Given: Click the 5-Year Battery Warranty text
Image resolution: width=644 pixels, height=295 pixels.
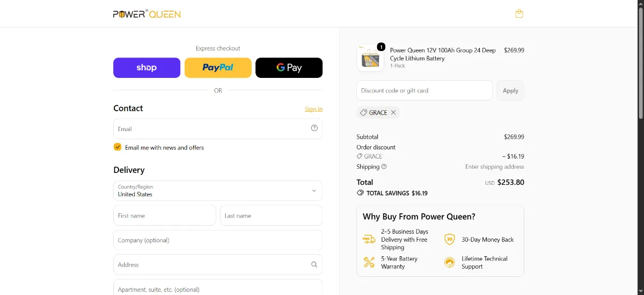Looking at the screenshot, I should [x=399, y=262].
